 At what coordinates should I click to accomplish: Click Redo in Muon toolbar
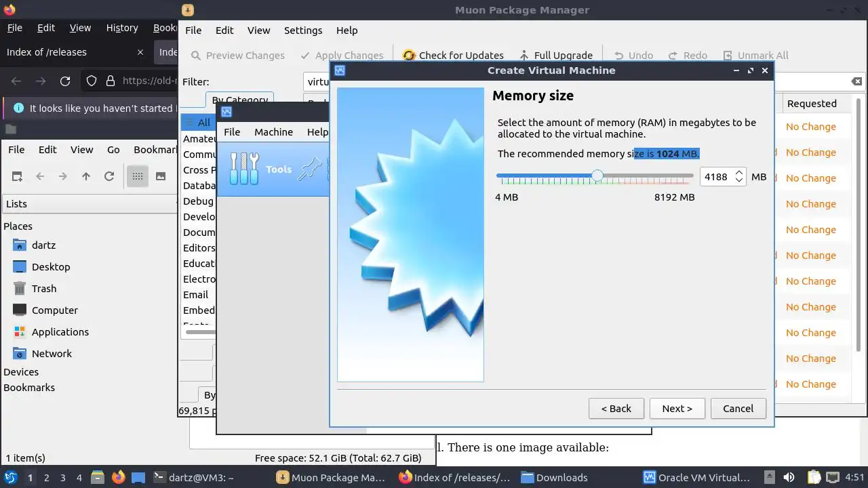coord(688,56)
